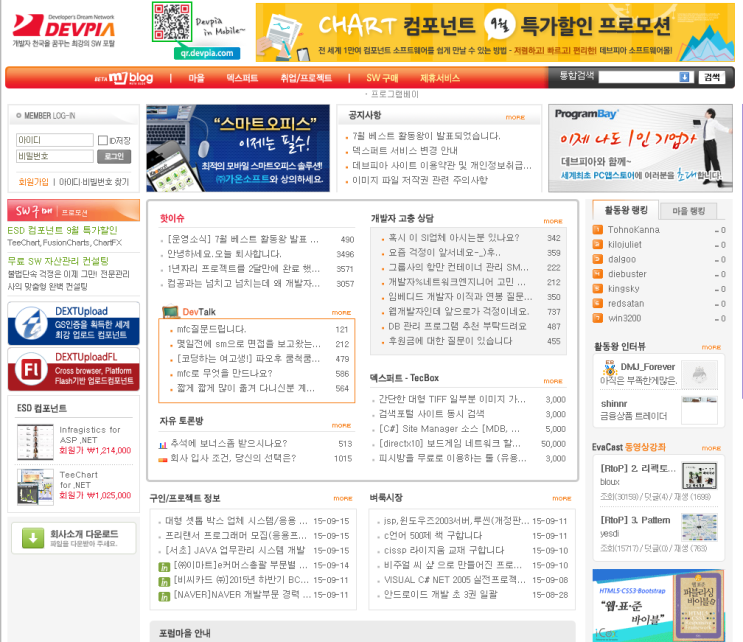Switch to the 활동왕 랭킹 tab
The width and height of the screenshot is (743, 642).
pos(625,210)
